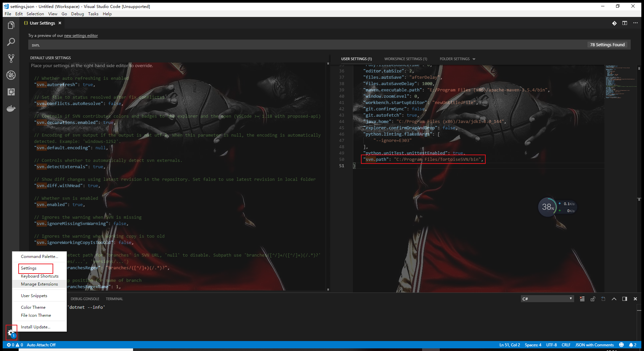Close the User Settings tab
This screenshot has height=351, width=644.
pos(60,23)
